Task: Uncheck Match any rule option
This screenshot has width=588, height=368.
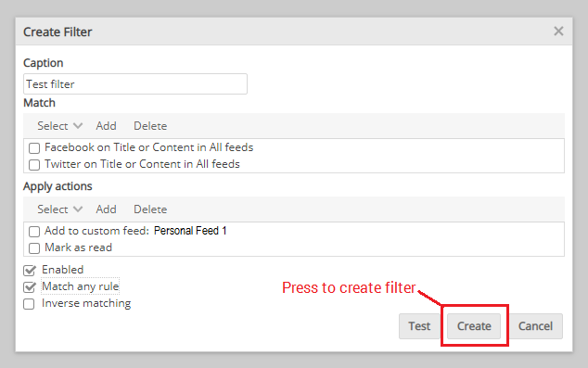Action: (x=30, y=287)
